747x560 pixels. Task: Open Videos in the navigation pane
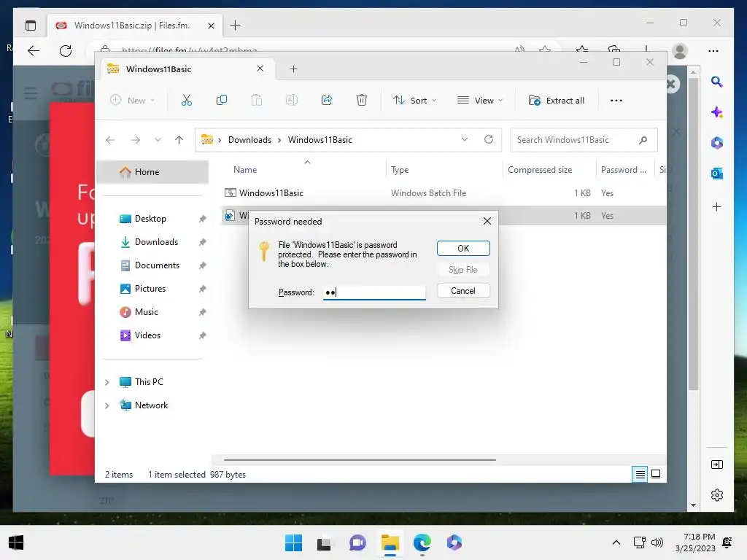coord(147,335)
